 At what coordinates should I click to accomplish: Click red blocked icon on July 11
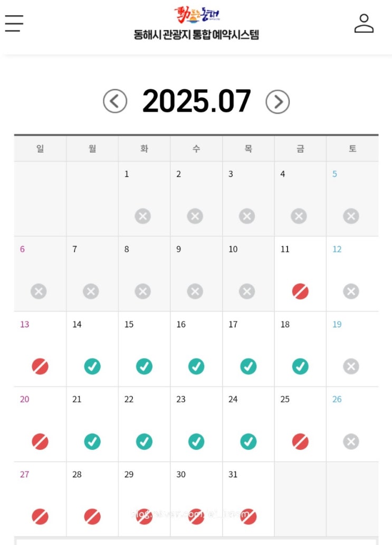pyautogui.click(x=300, y=291)
